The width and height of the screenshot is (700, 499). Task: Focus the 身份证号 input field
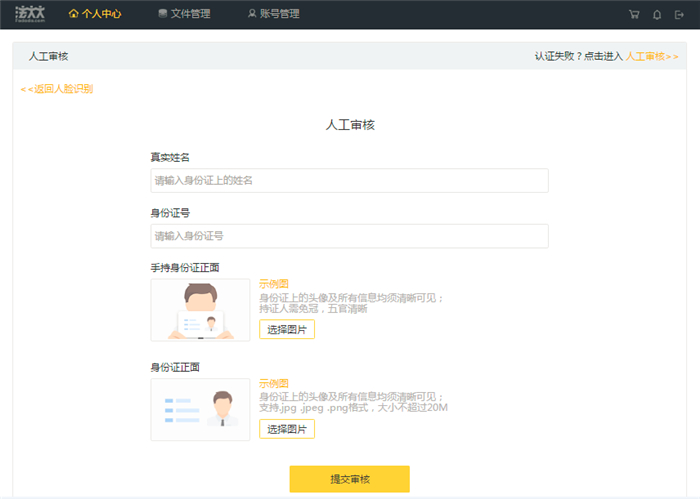(x=349, y=236)
